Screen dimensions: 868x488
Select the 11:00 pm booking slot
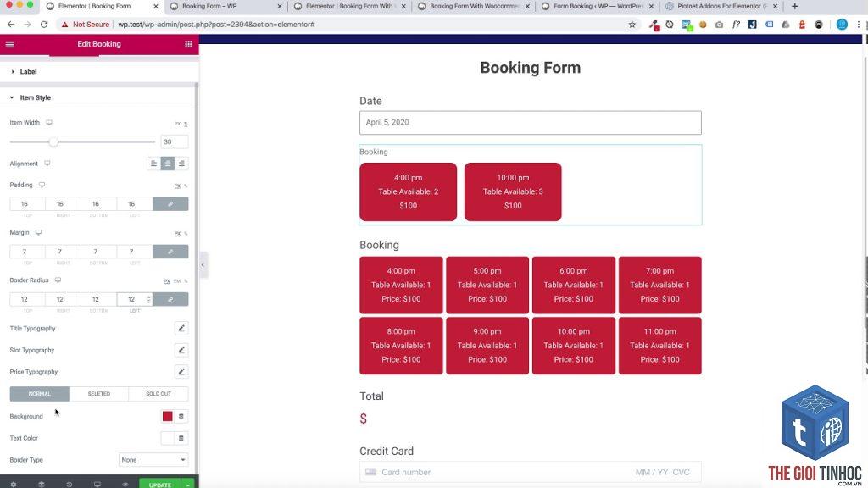[659, 346]
